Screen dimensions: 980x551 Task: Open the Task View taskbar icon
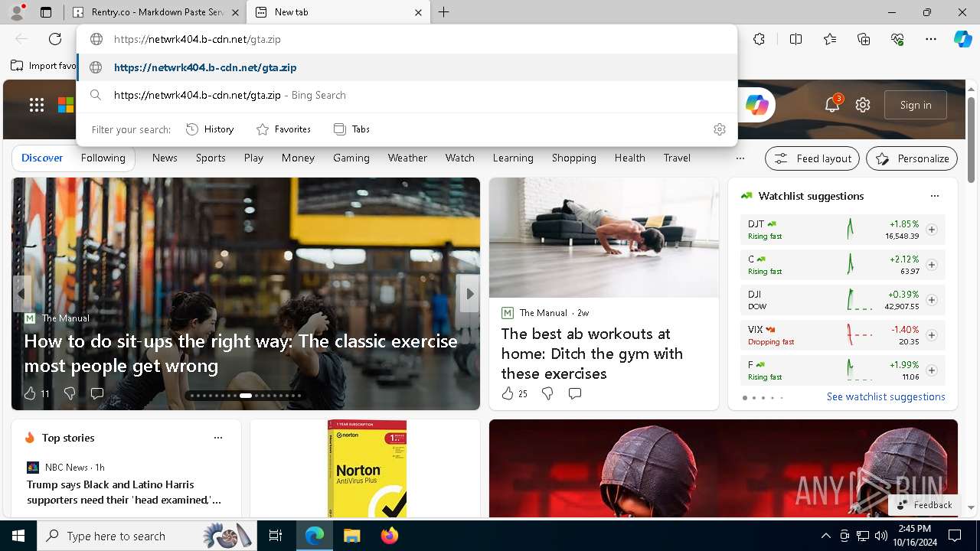pyautogui.click(x=276, y=536)
